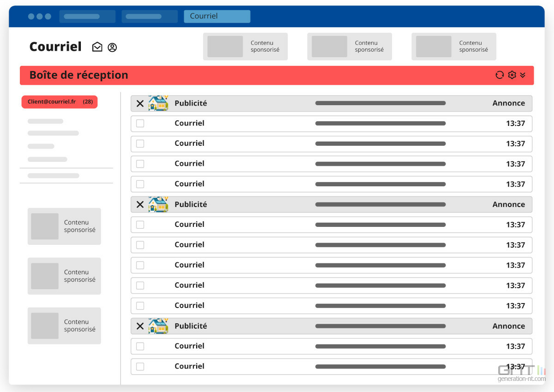Check the first Courriel message checkbox
This screenshot has width=554, height=392.
pyautogui.click(x=140, y=124)
